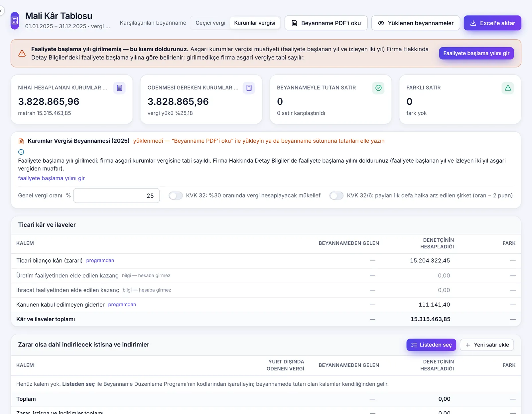Screen dimensions: 532x414
Task: Click the Karşılaştırılan beyanname label
Action: tap(153, 23)
